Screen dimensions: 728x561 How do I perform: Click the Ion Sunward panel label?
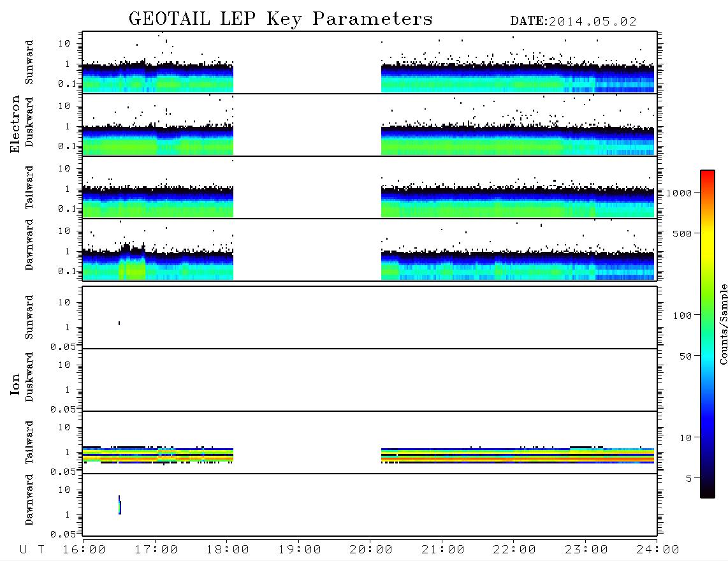coord(29,317)
